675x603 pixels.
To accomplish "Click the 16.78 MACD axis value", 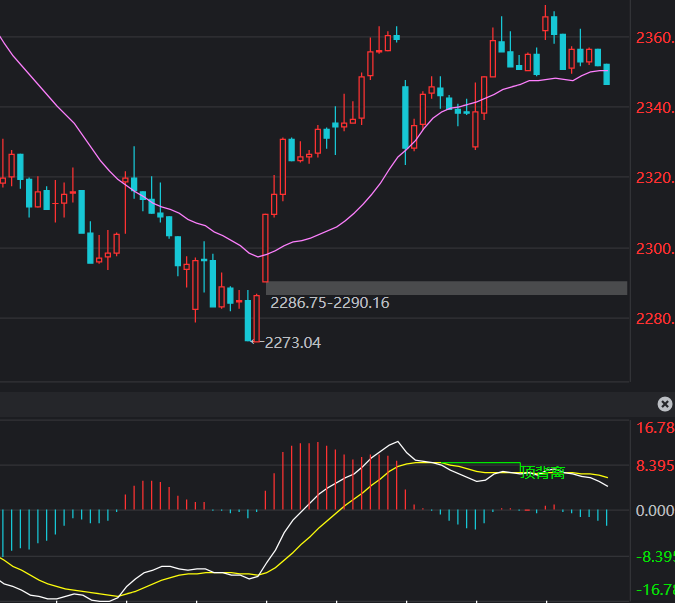I will (x=655, y=428).
